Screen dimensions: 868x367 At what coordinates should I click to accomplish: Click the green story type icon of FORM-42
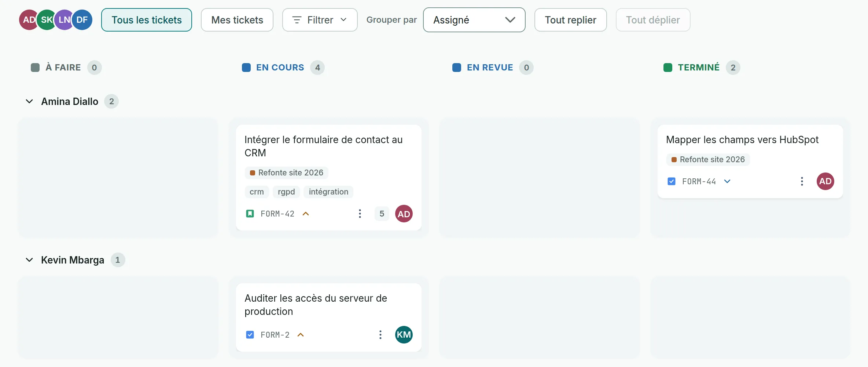(250, 214)
